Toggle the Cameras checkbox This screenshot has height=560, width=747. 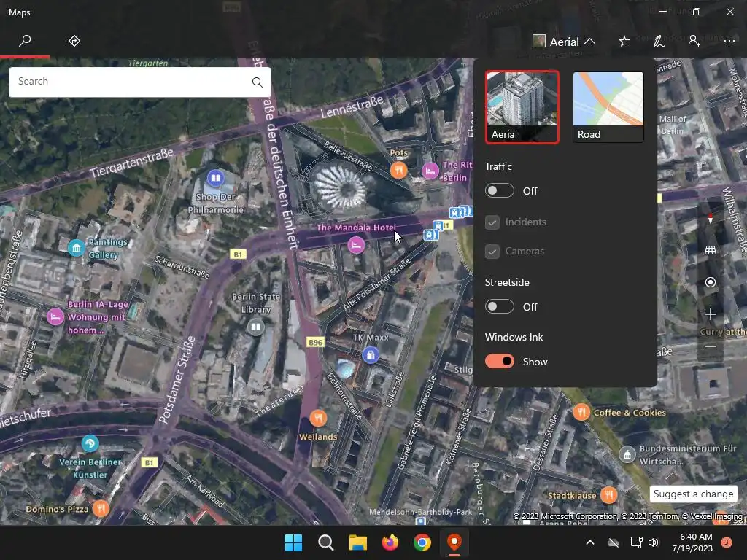[x=492, y=252]
